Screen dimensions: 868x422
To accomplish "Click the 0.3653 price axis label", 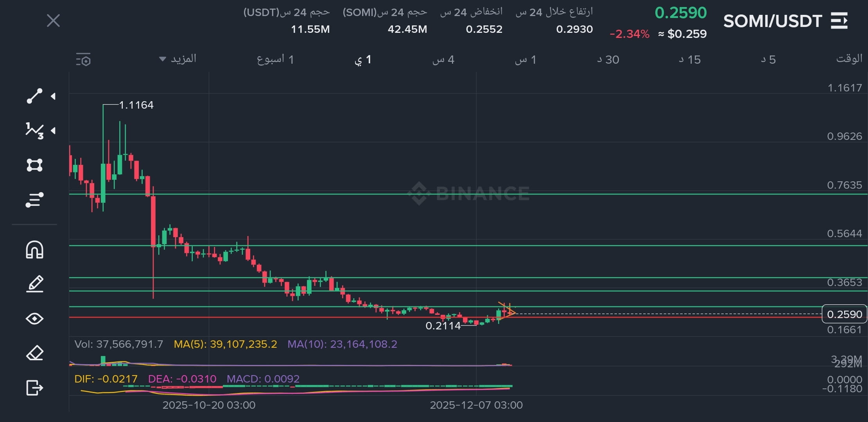I will [845, 283].
